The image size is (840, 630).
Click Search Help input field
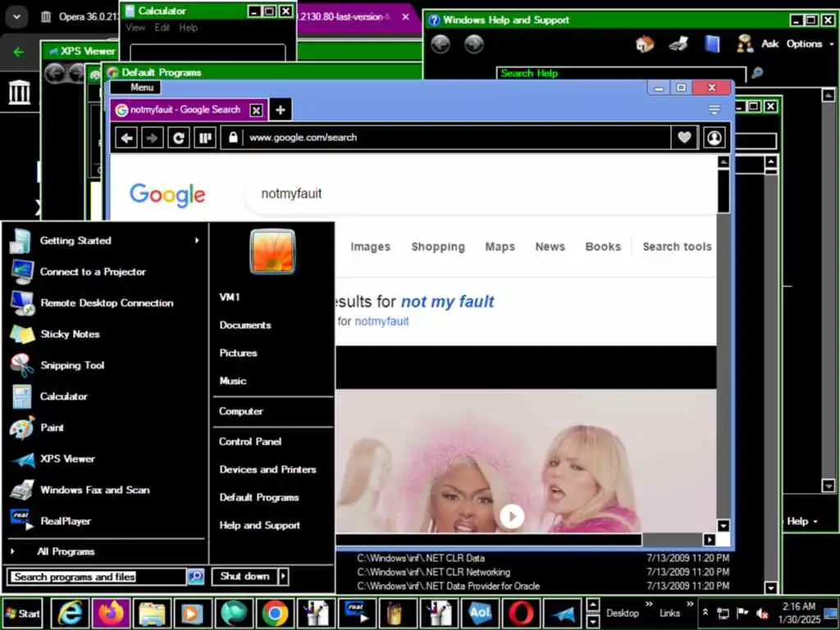(x=622, y=73)
